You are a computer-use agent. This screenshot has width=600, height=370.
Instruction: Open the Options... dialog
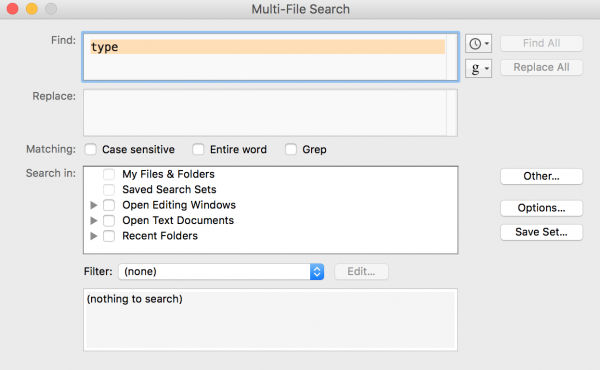coord(541,208)
